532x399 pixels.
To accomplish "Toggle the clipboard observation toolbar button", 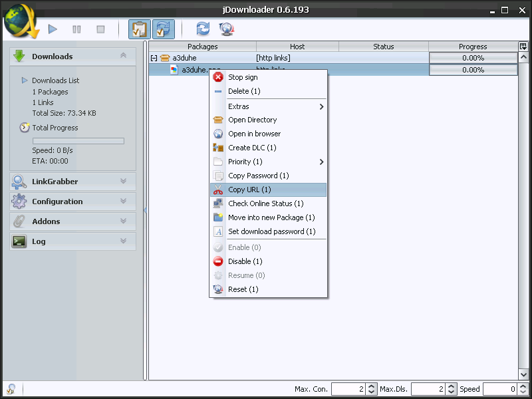I will pyautogui.click(x=140, y=29).
